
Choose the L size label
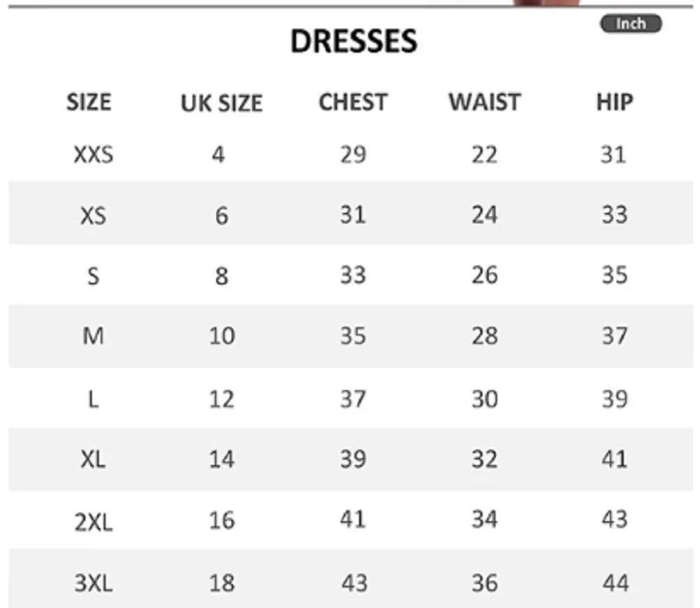tap(93, 399)
